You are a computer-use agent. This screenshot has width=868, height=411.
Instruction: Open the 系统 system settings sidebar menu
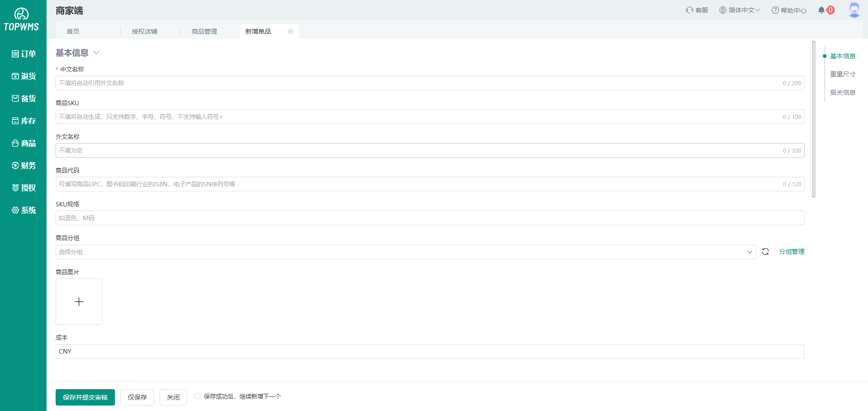(24, 210)
